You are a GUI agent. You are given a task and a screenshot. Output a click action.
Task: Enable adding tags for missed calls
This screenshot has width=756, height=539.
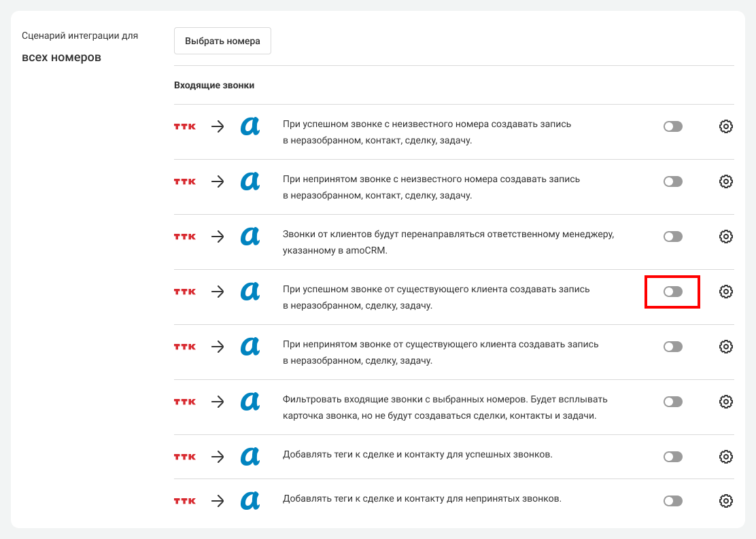(x=672, y=501)
